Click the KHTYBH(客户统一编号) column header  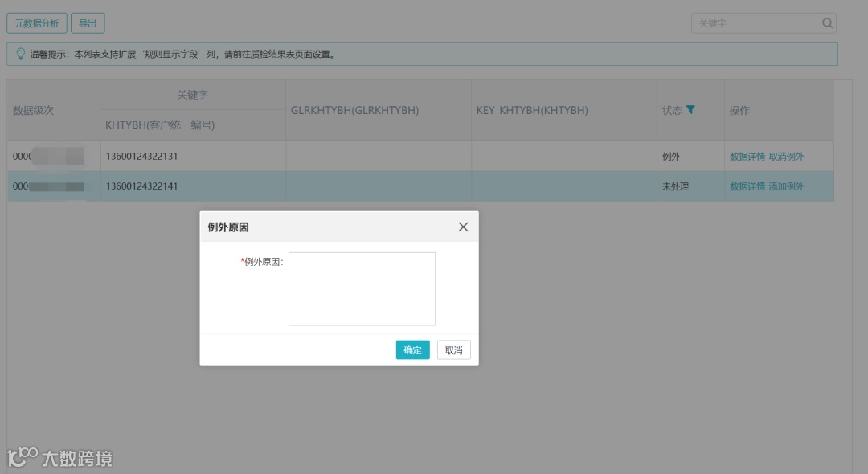tap(193, 125)
